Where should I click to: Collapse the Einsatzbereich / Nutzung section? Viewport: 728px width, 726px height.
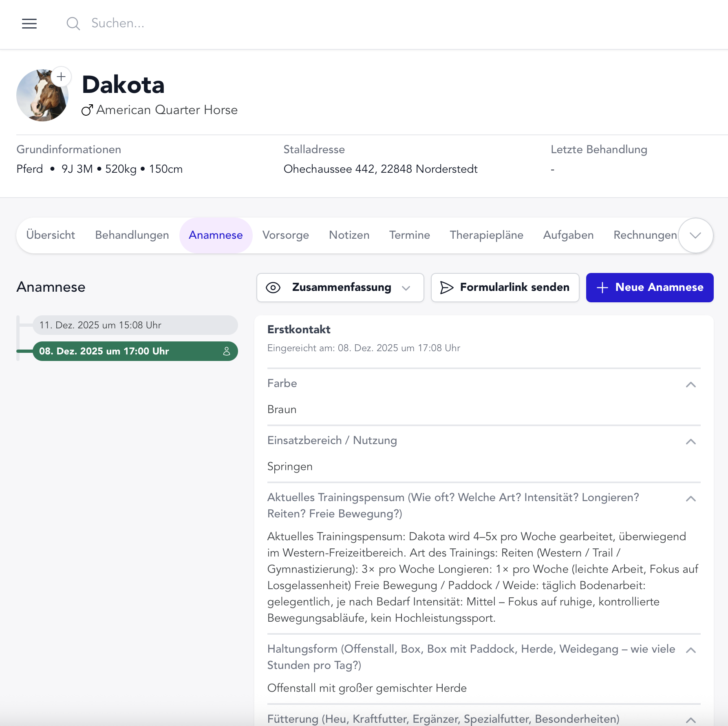click(690, 441)
